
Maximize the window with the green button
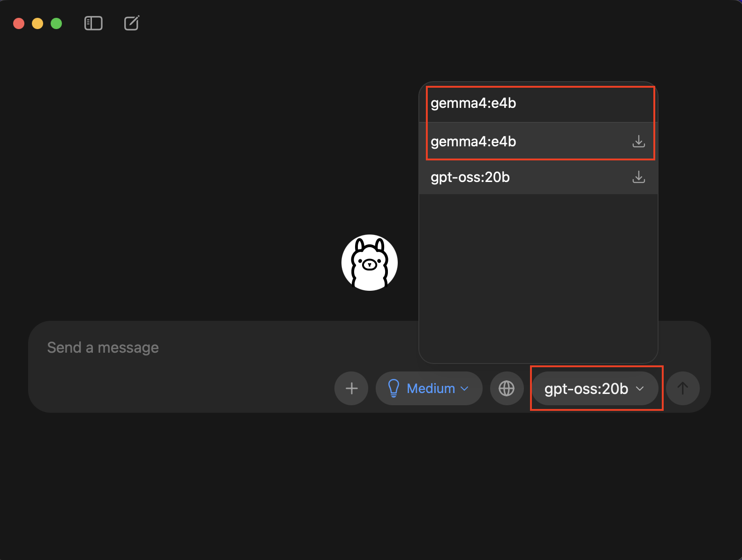[x=56, y=23]
